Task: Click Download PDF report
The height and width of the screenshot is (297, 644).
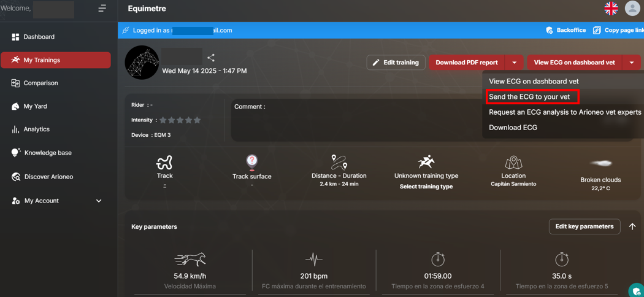Action: point(467,63)
